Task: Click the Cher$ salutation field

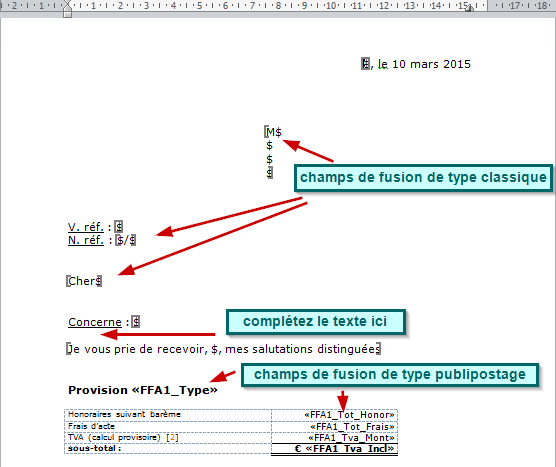Action: (84, 281)
